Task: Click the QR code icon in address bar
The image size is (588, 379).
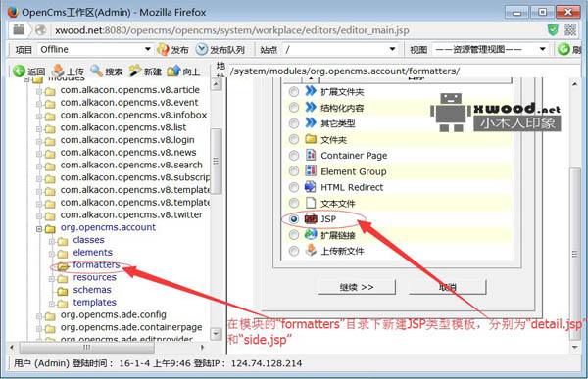Action: [x=570, y=30]
